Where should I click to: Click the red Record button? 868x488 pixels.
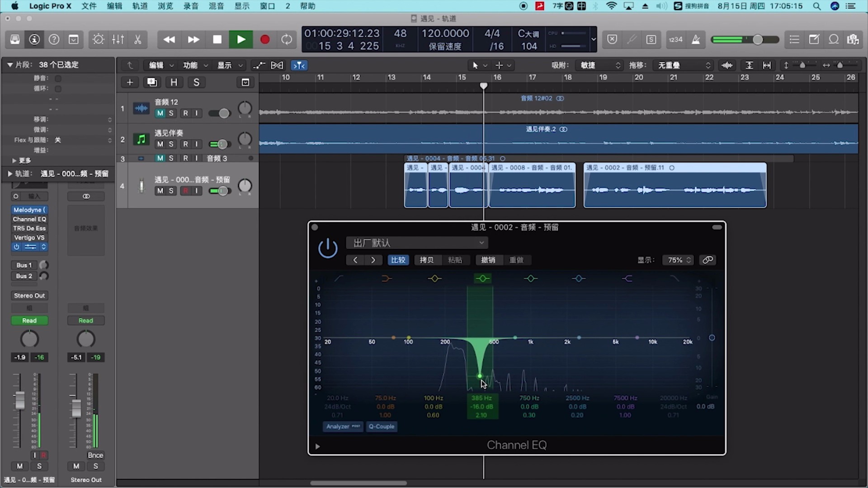pyautogui.click(x=265, y=40)
